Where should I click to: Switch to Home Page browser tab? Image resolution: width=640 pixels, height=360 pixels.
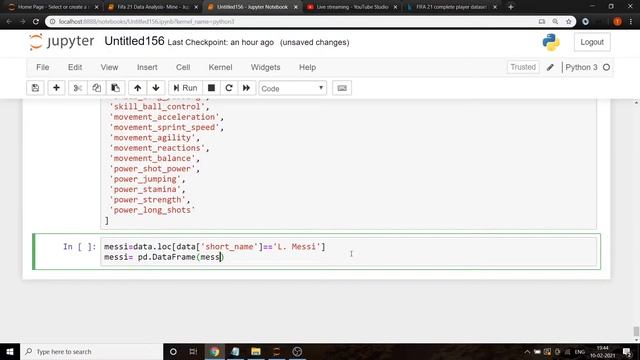pos(52,7)
